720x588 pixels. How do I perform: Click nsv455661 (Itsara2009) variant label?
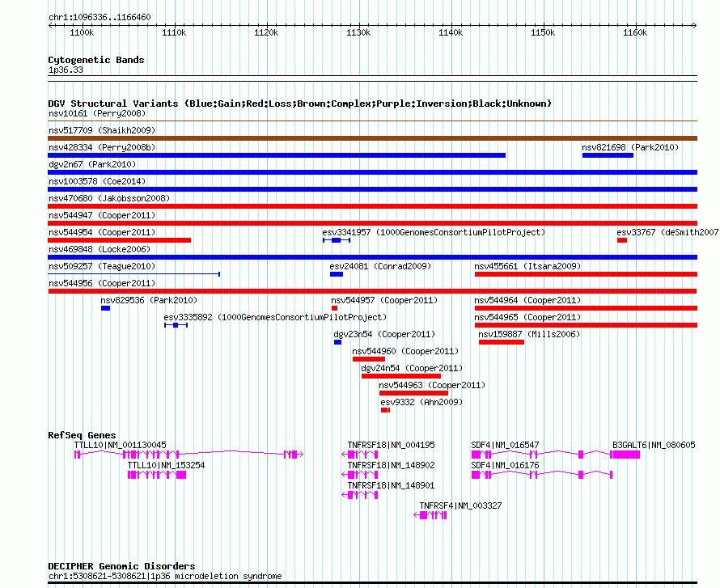(x=527, y=266)
